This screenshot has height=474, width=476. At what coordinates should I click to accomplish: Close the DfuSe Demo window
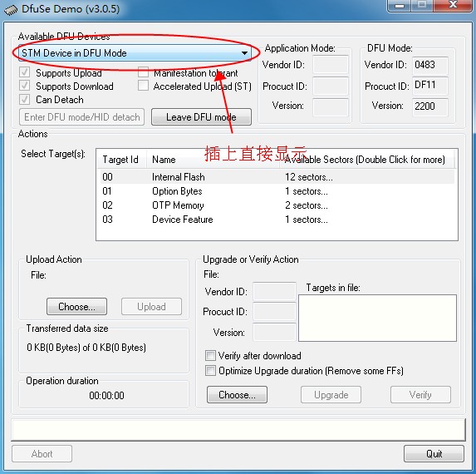(453, 5)
